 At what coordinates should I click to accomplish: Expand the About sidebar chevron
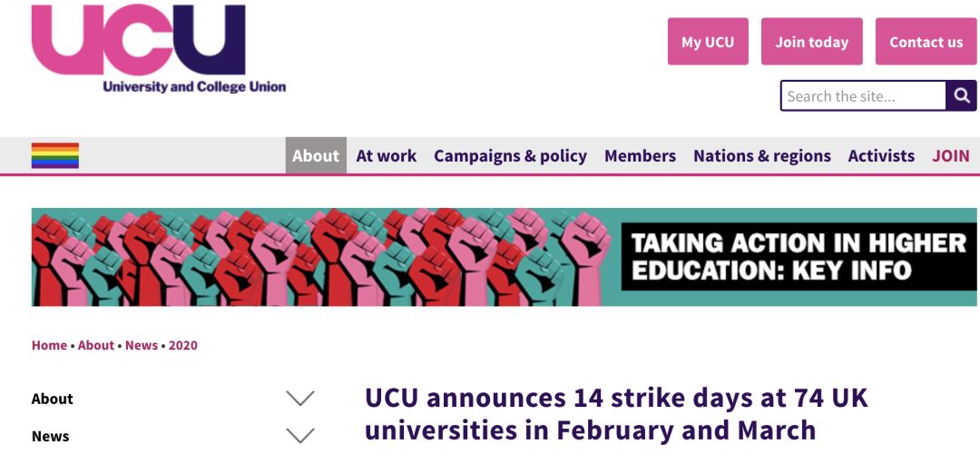pos(300,399)
